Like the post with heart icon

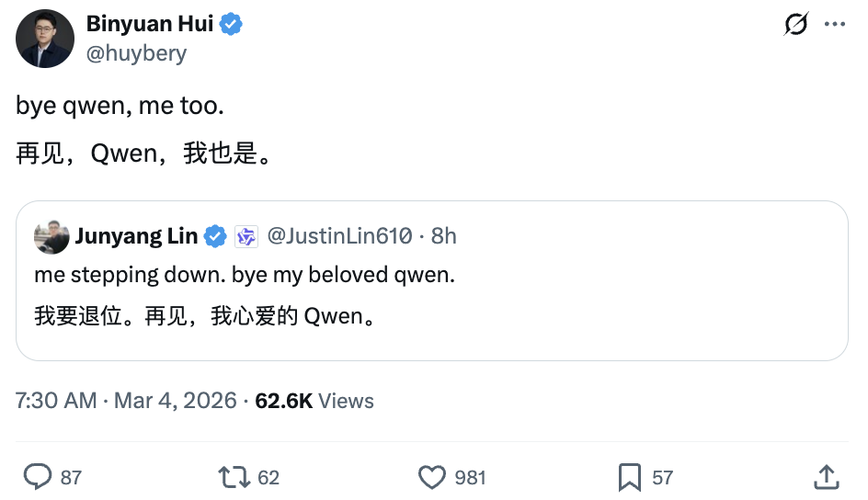(432, 476)
